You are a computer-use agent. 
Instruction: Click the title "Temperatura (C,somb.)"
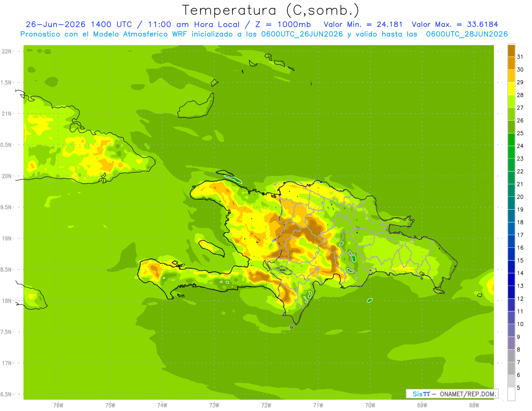(271, 10)
